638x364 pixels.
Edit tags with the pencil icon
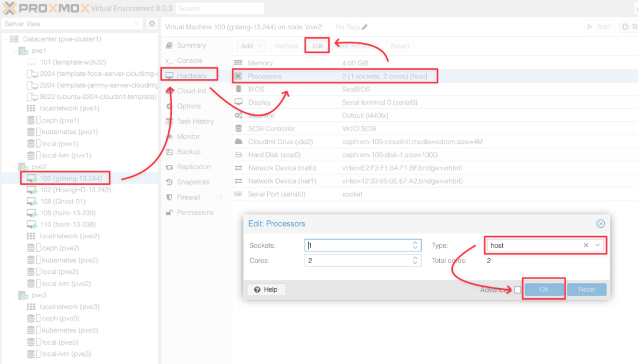click(x=364, y=27)
